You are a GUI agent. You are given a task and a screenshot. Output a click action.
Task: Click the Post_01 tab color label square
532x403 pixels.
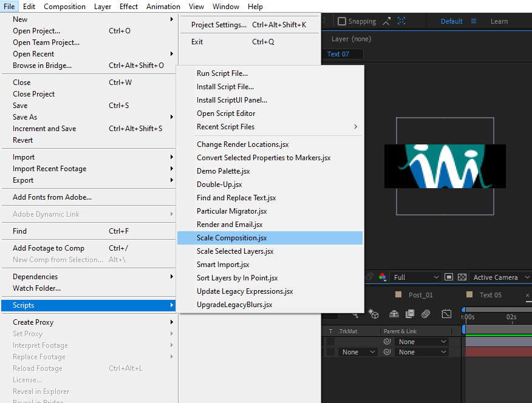click(398, 294)
